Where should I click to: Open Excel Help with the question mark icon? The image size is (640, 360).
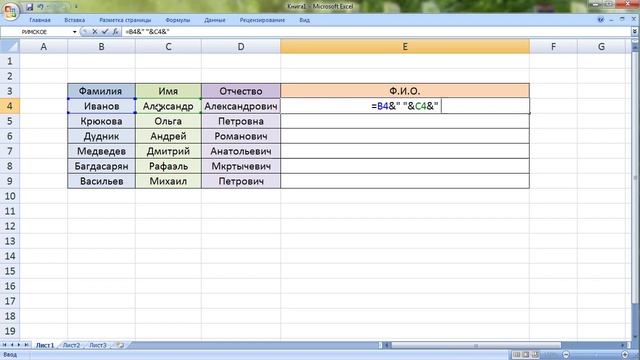point(601,20)
